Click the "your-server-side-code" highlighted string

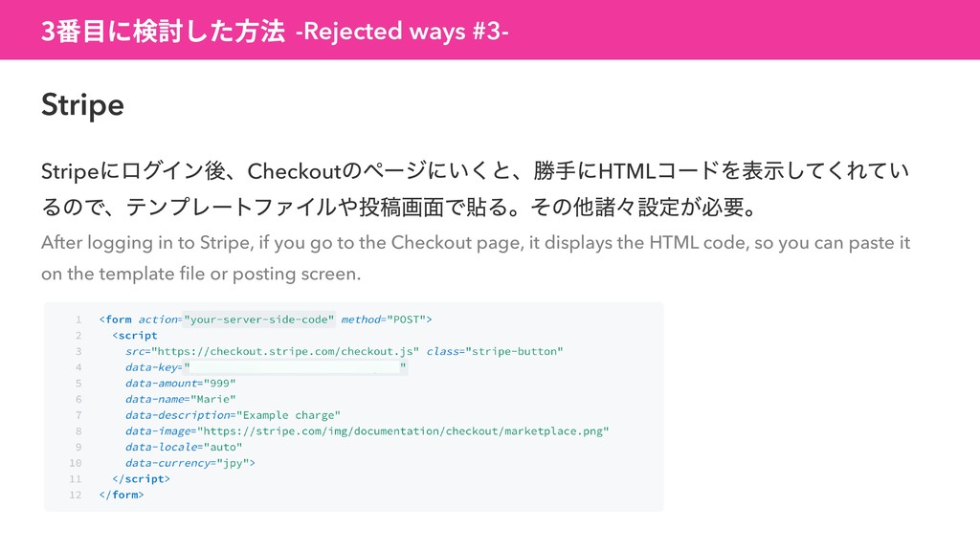click(258, 320)
